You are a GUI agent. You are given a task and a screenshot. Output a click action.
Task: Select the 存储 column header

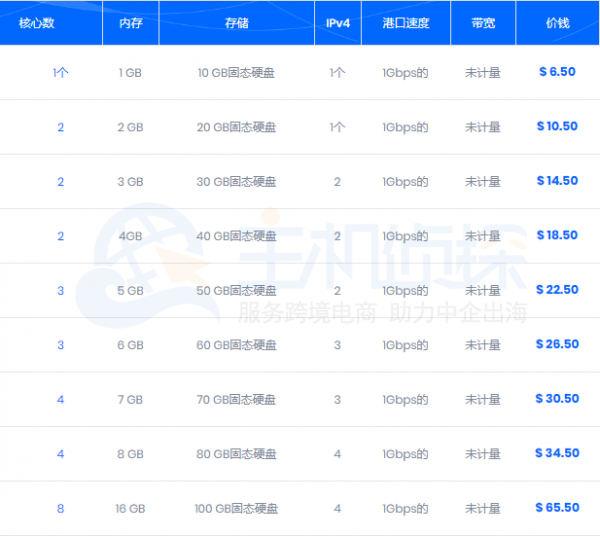[x=236, y=22]
